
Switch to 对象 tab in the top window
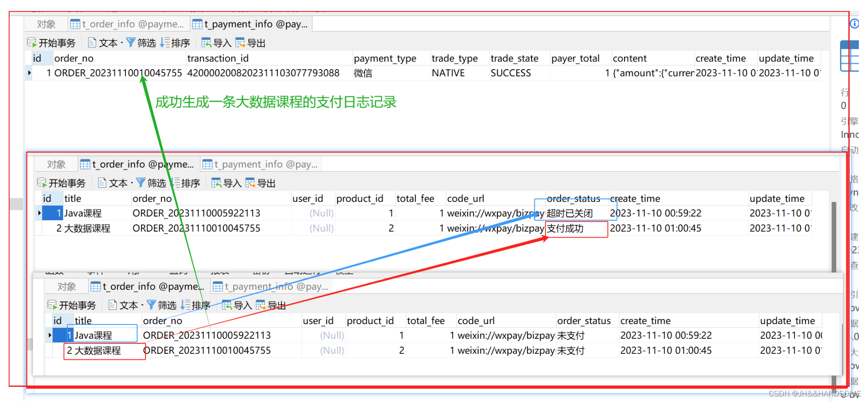pos(46,24)
